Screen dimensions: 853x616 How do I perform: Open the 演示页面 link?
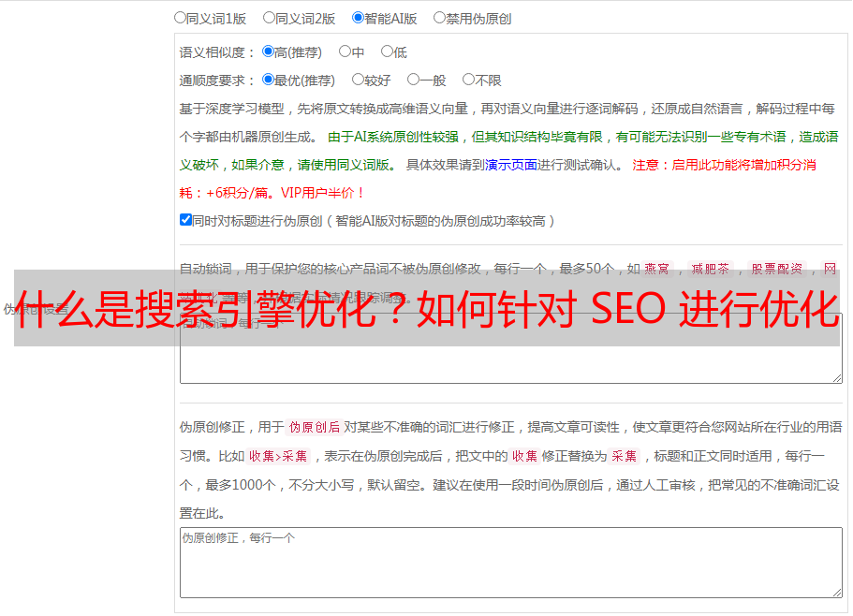pyautogui.click(x=510, y=165)
